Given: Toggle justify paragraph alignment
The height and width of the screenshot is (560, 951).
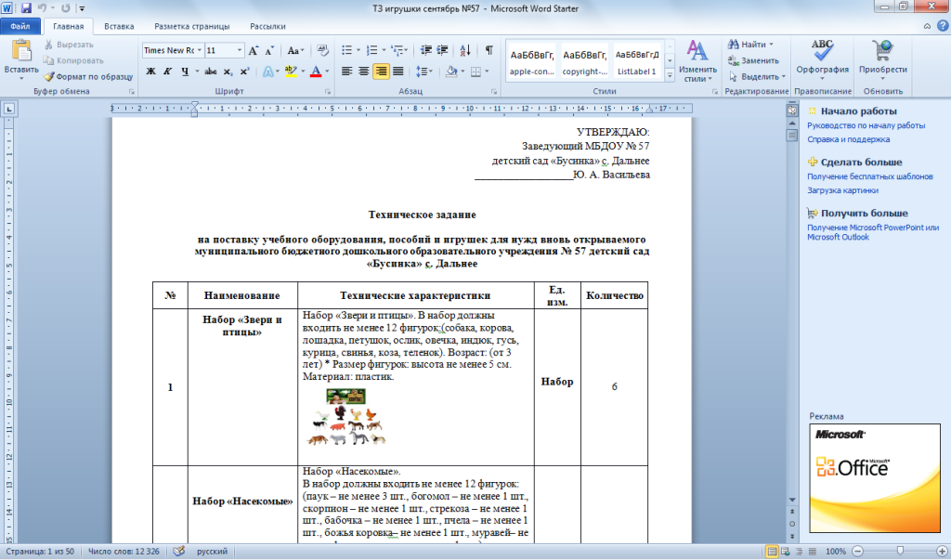Looking at the screenshot, I should click(x=397, y=72).
